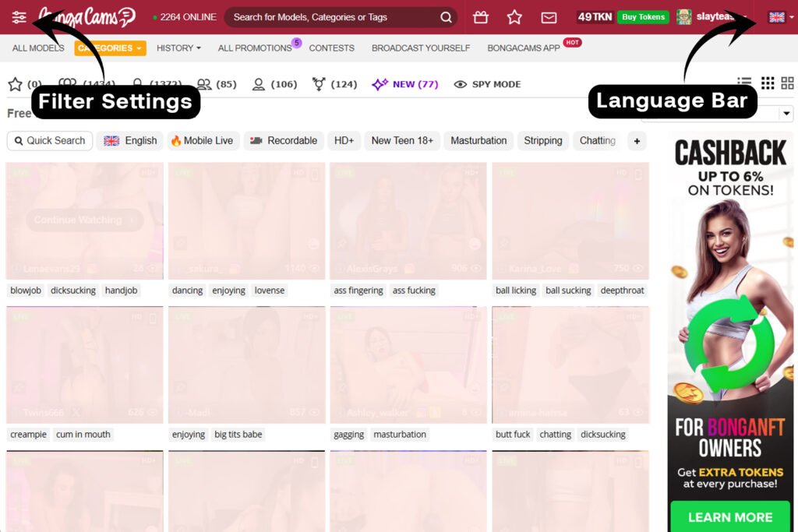Click the dancing tag
798x532 pixels.
tap(187, 291)
